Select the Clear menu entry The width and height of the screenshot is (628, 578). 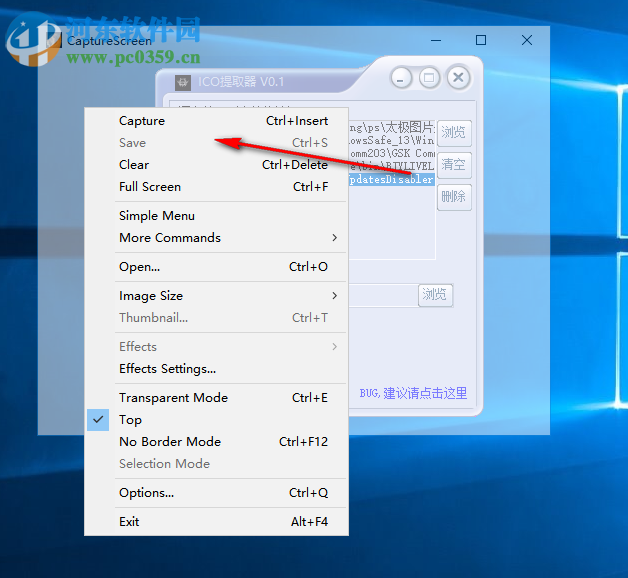coord(216,165)
